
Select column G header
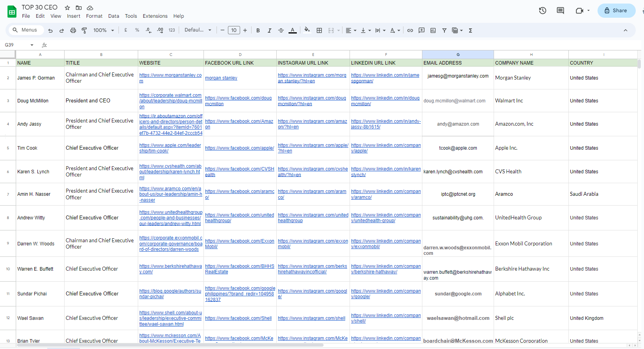(x=458, y=55)
